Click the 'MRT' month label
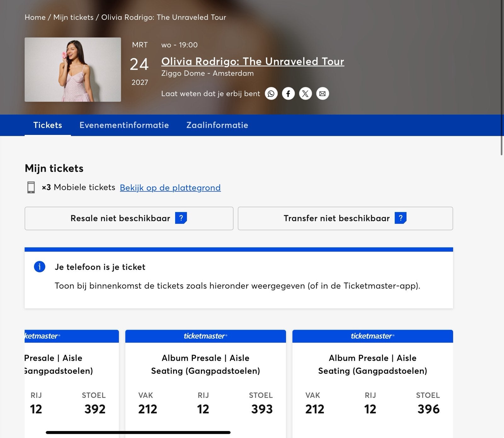 coord(140,45)
